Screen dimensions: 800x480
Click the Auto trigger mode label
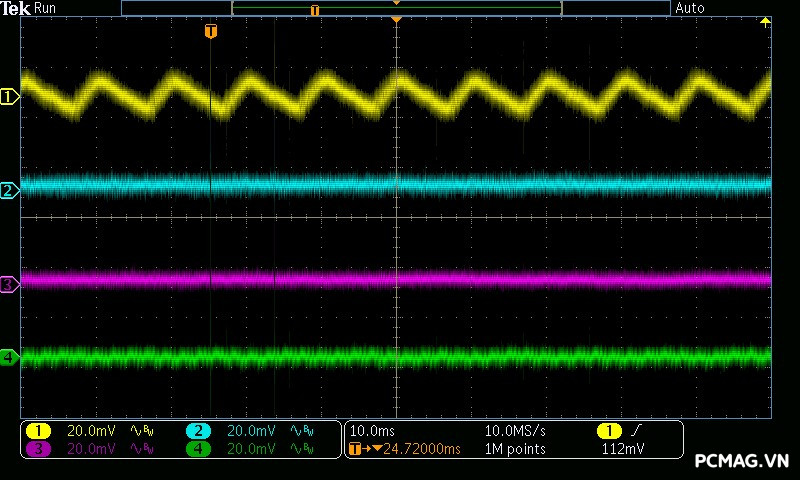[x=690, y=8]
